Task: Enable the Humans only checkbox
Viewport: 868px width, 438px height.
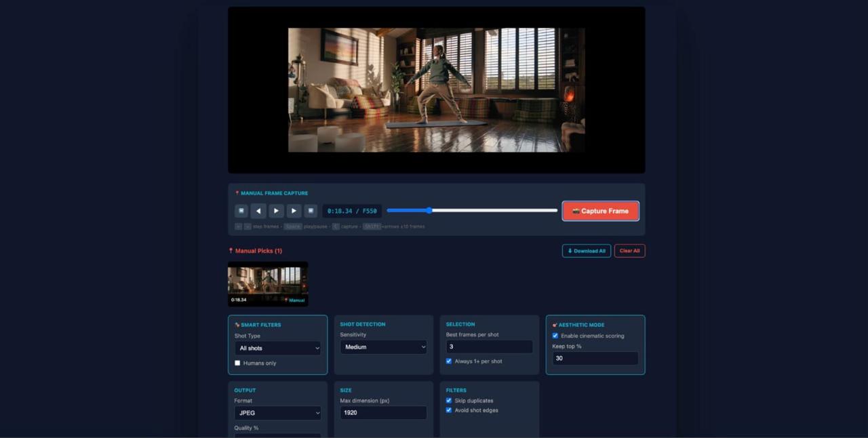Action: (x=237, y=363)
